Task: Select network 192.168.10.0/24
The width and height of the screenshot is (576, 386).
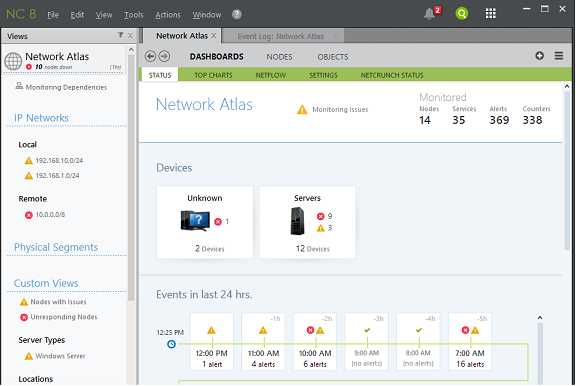Action: [x=59, y=160]
